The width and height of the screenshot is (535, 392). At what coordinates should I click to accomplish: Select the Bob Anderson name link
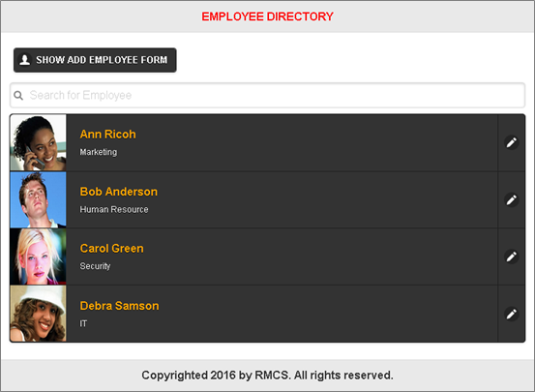[x=119, y=192]
